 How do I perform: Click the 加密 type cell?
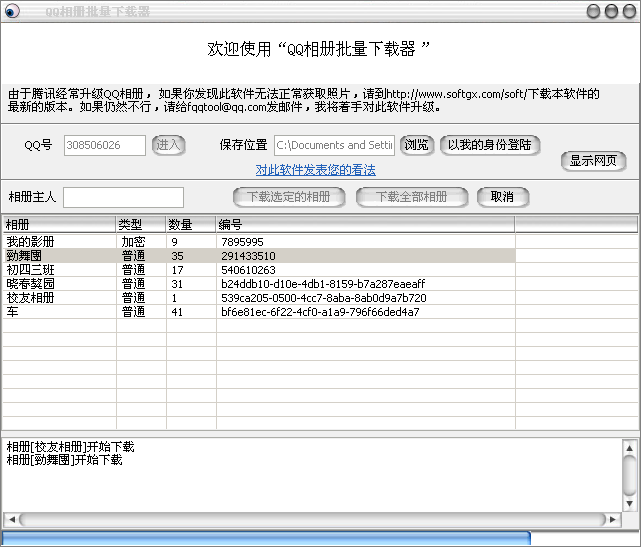tap(133, 242)
